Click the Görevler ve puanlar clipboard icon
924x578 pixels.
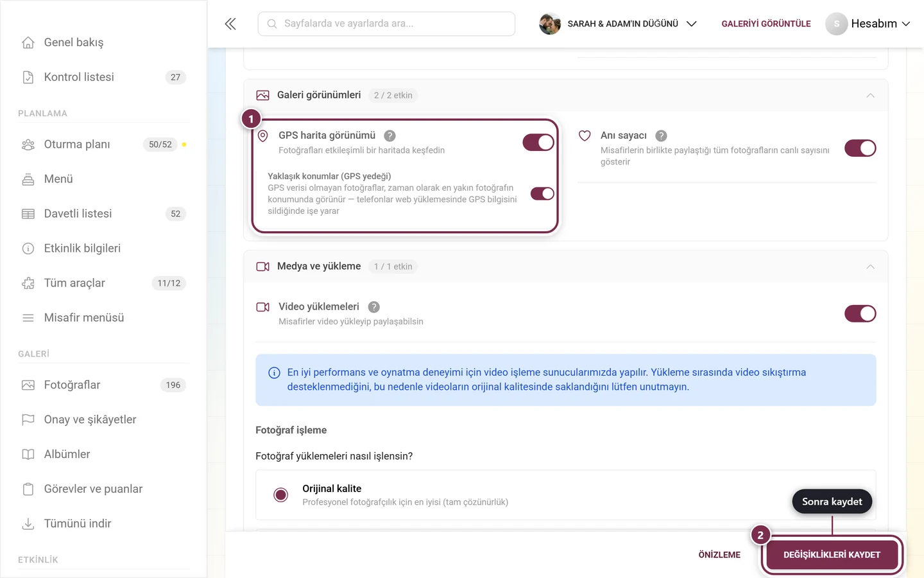tap(28, 489)
